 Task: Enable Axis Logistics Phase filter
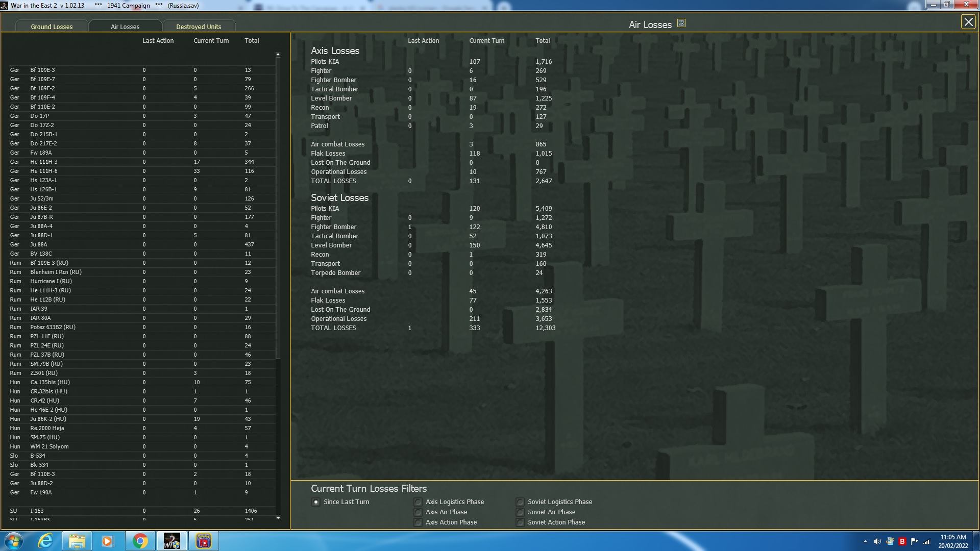(418, 502)
